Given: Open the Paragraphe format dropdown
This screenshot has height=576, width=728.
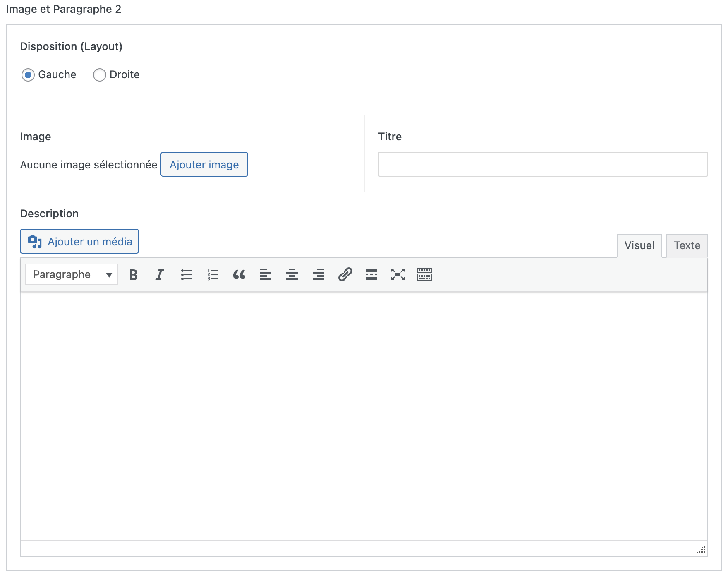Looking at the screenshot, I should 72,275.
